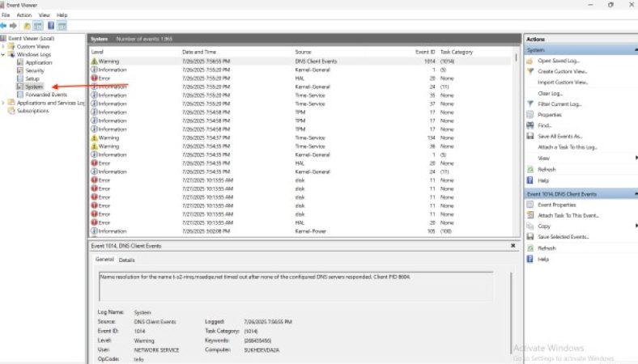
Task: Click Import Custom View action
Action: [x=563, y=83]
